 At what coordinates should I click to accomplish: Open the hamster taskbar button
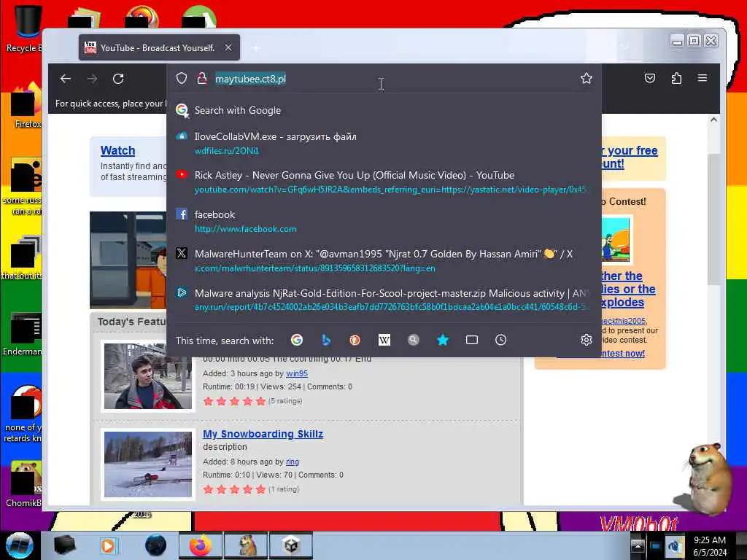tap(246, 545)
